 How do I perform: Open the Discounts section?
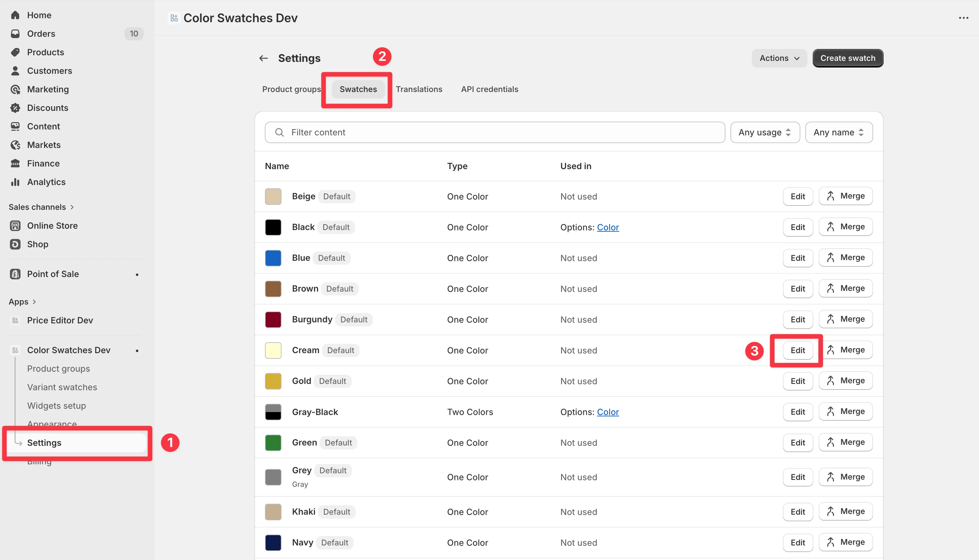[48, 108]
